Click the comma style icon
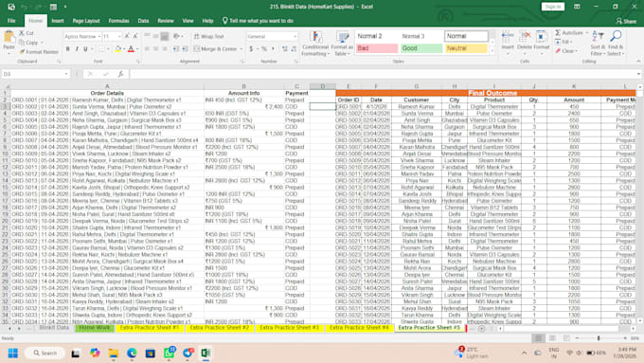 point(273,49)
